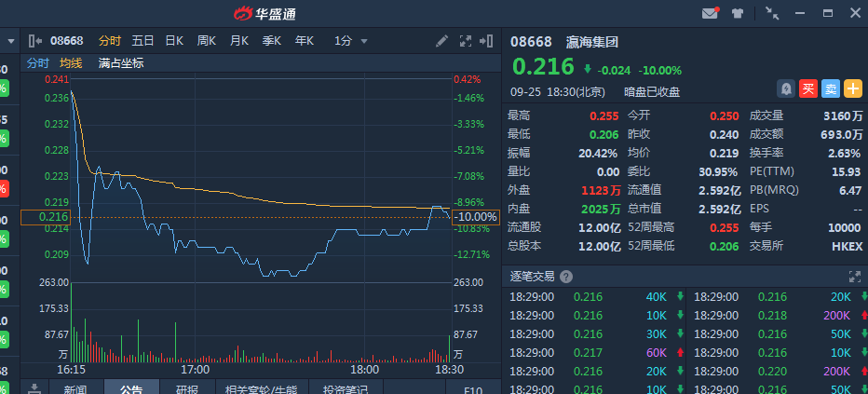Screen dimensions: 868x394
Task: Collapse the chart panel's left bracket icon
Action: [x=34, y=40]
